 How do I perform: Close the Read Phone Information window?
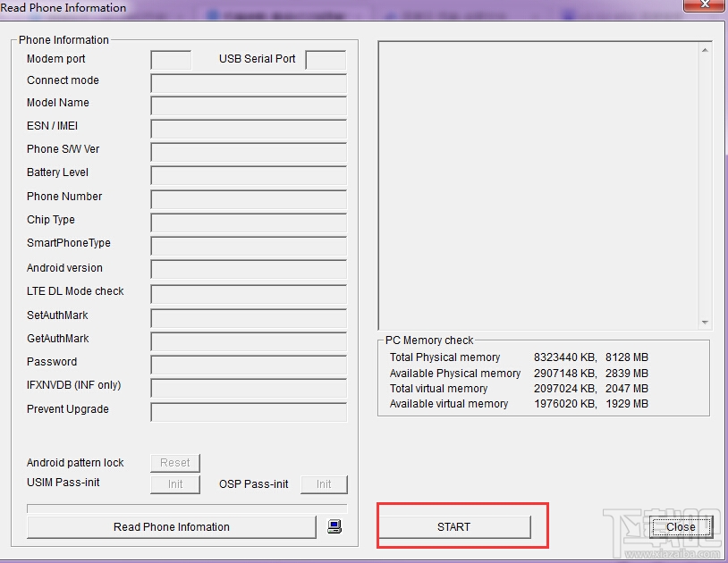click(x=705, y=4)
